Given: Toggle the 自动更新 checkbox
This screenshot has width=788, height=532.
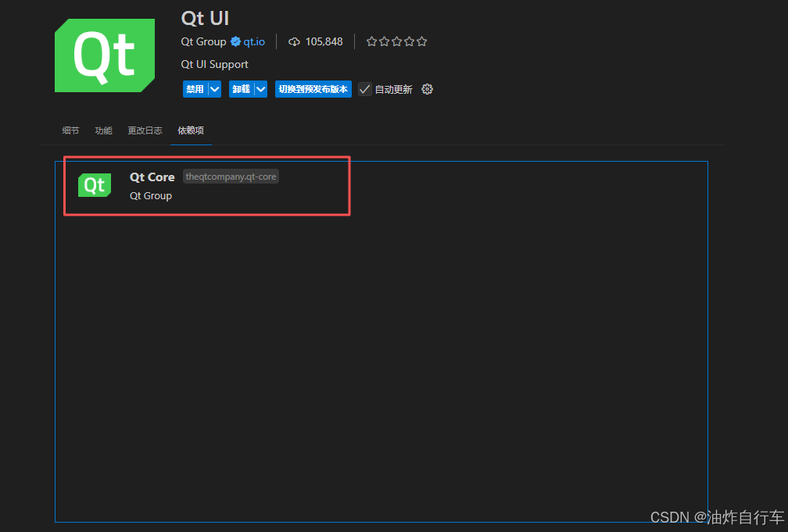Looking at the screenshot, I should coord(365,89).
